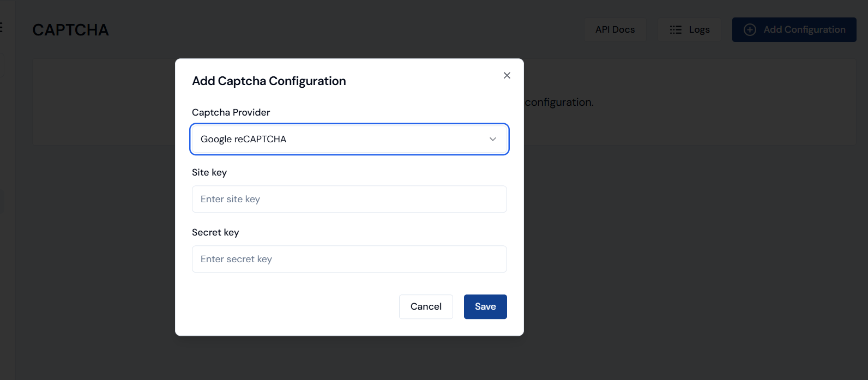
Task: Click the Add Captcha Configuration dialog title
Action: 269,81
